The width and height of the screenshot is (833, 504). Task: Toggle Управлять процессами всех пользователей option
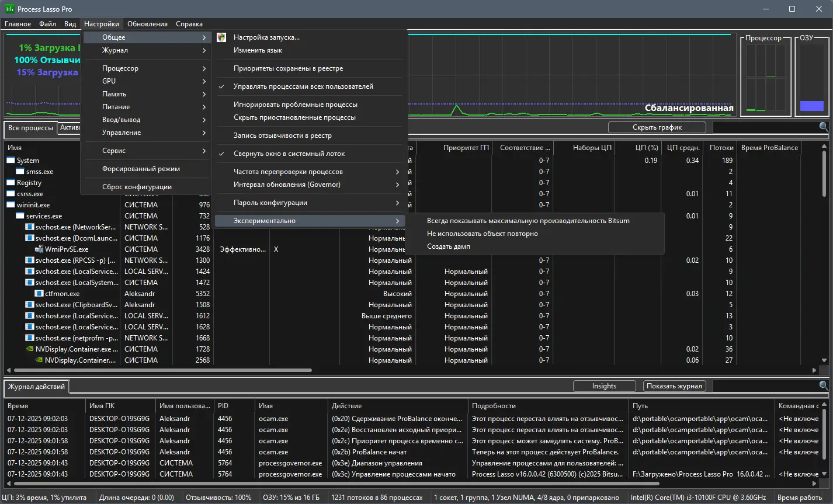point(303,86)
